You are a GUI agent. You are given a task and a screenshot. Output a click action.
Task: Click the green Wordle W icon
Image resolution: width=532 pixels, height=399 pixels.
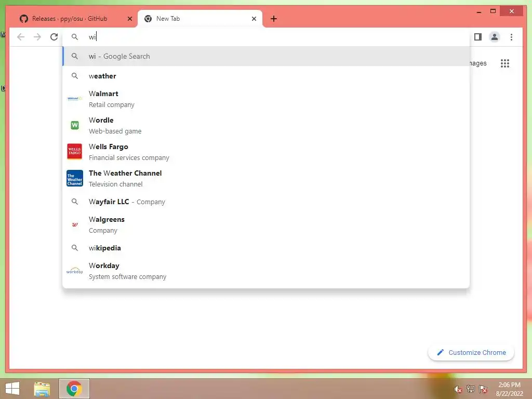(75, 125)
